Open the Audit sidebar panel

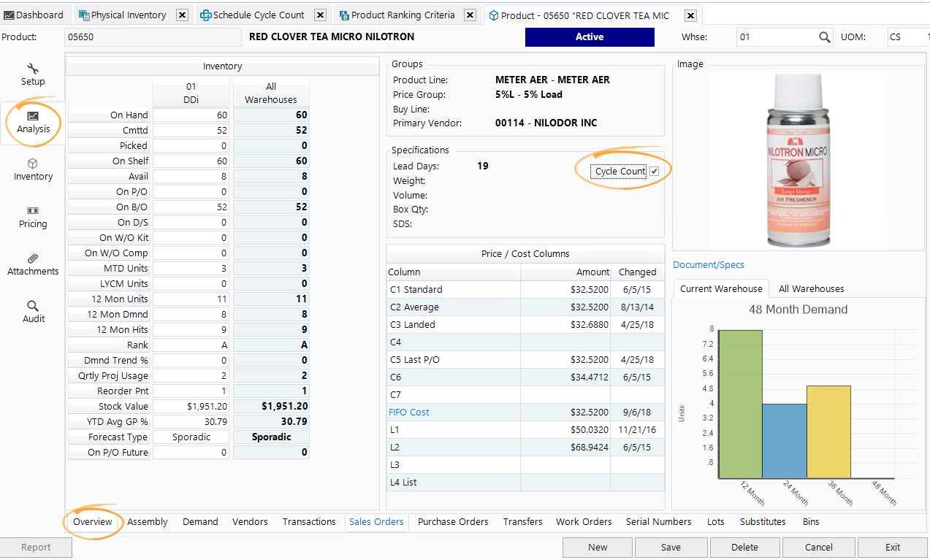[x=32, y=311]
